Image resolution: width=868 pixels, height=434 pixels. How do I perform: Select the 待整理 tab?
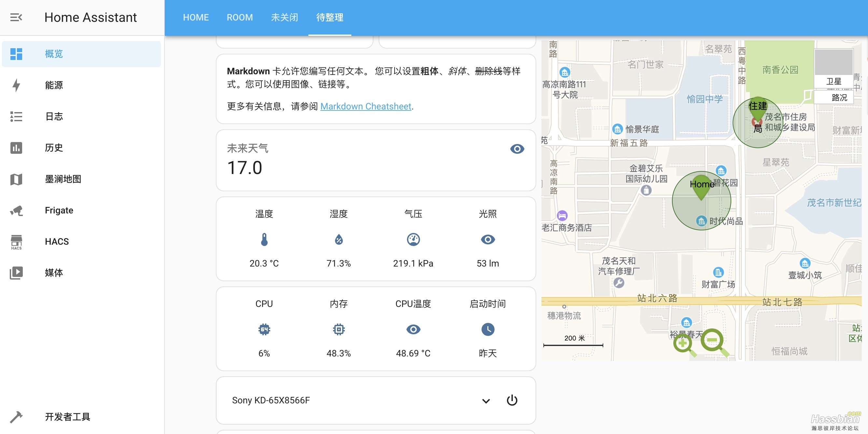[x=329, y=18]
